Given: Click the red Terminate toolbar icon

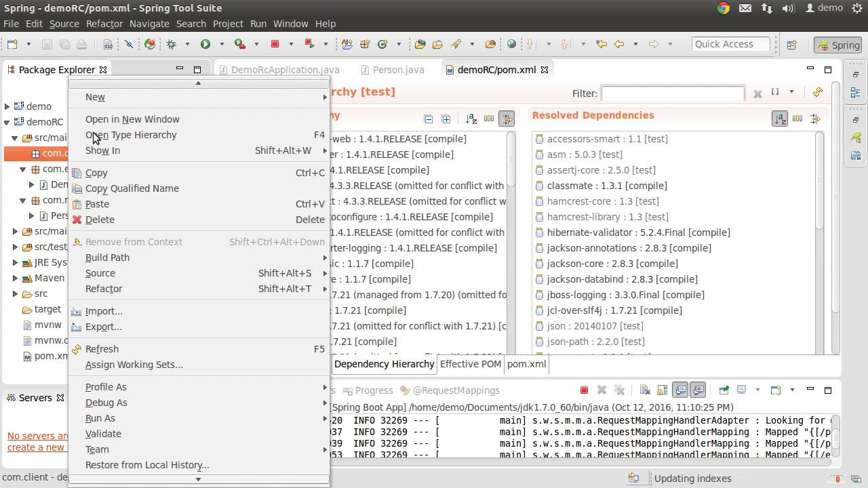Looking at the screenshot, I should coord(275,44).
